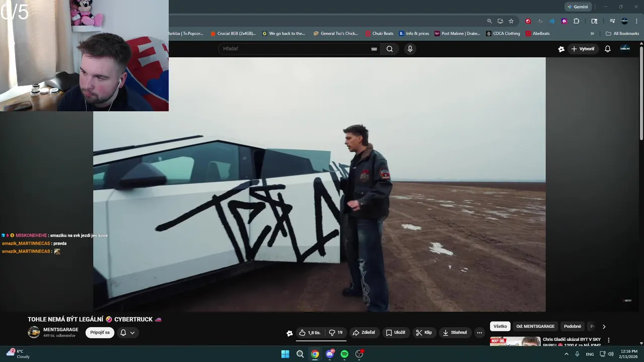Click the YouTube search magnifier button
Screen dimensions: 644x362
[389, 49]
